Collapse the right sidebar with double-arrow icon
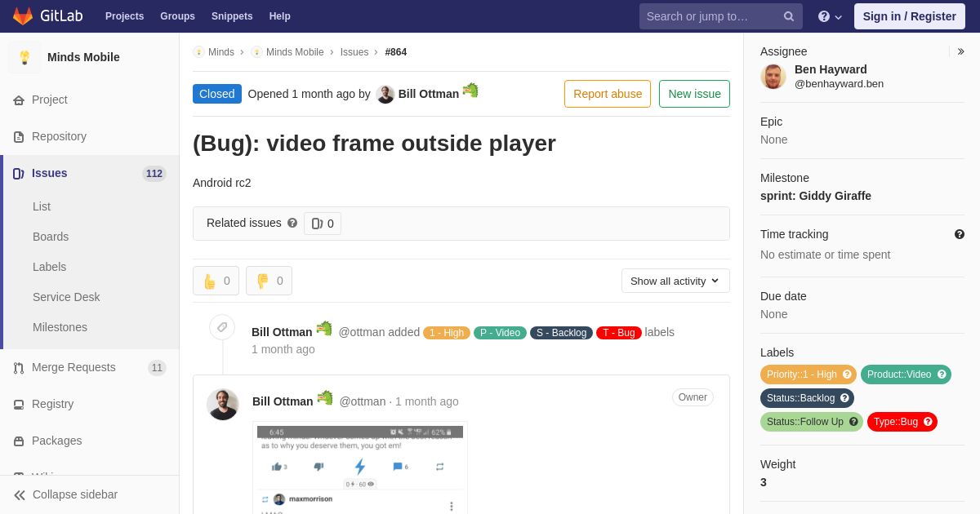The width and height of the screenshot is (980, 514). 960,51
